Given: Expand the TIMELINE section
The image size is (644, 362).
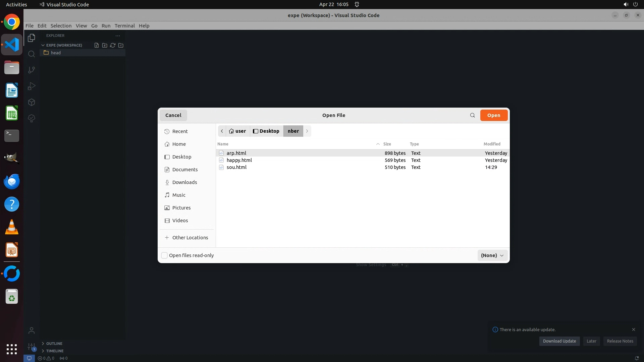Looking at the screenshot, I should (55, 351).
